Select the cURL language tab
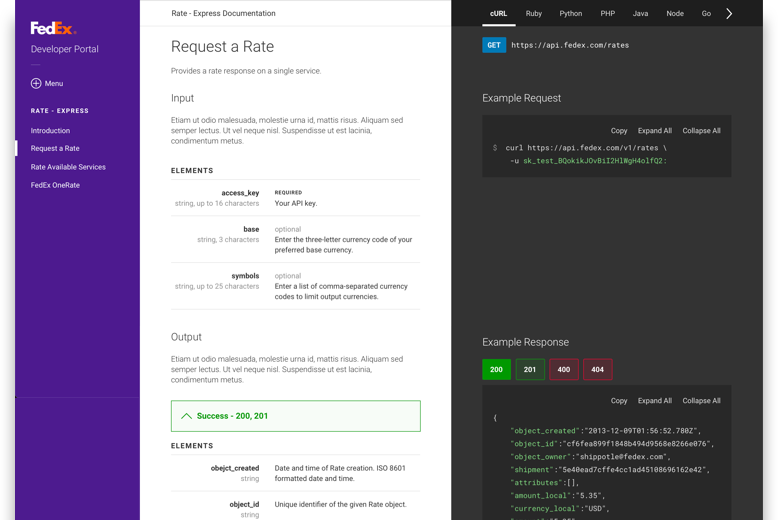Image resolution: width=778 pixels, height=520 pixels. pyautogui.click(x=498, y=14)
